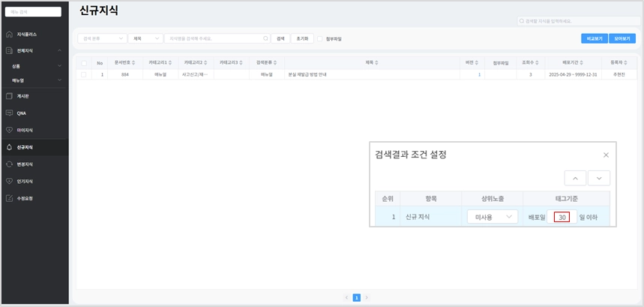
Task: Sort by 카테고리2 column arrows
Action: point(205,63)
